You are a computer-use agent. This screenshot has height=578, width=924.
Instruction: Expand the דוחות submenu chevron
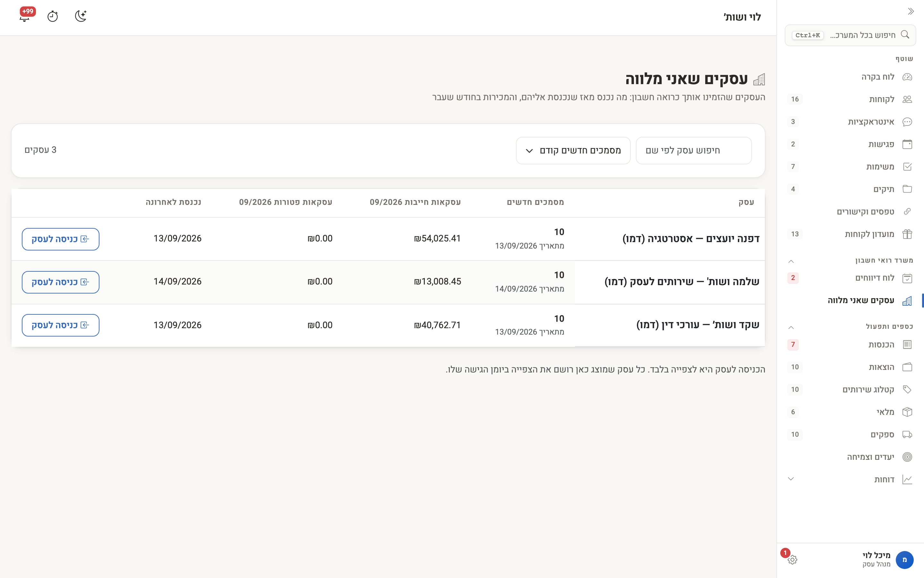pos(791,479)
